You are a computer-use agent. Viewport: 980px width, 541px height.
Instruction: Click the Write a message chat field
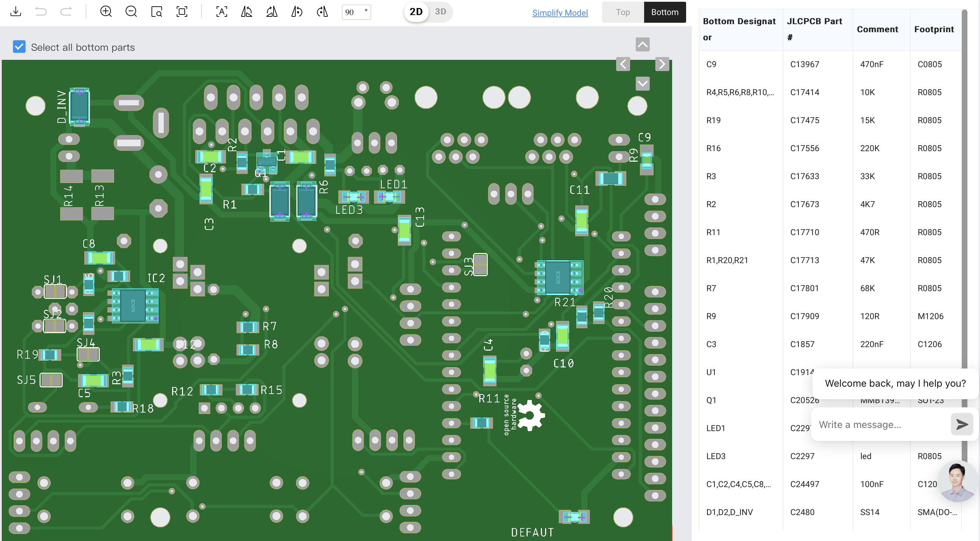[881, 424]
